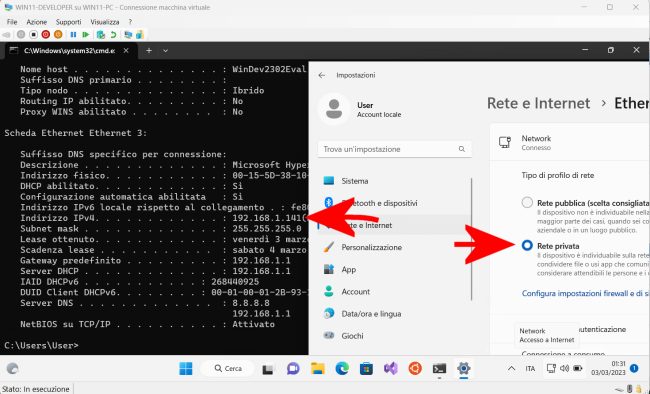
Task: Pause the virtual machine
Action: click(73, 34)
